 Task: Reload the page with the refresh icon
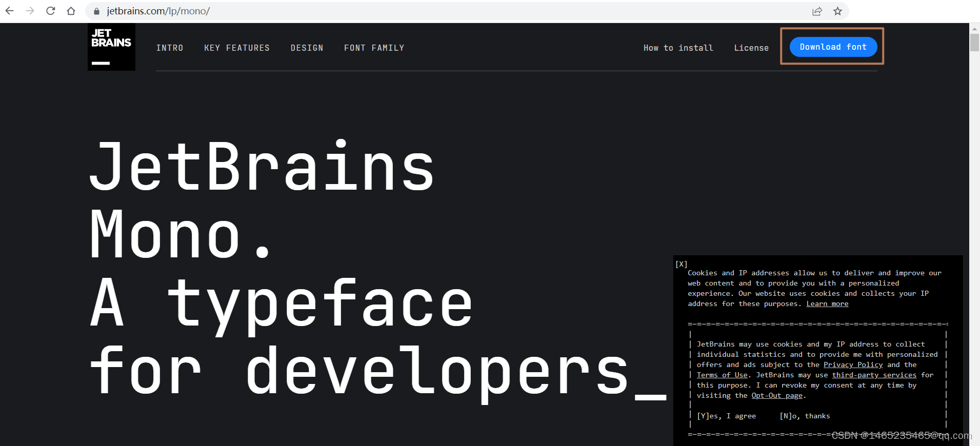click(50, 11)
